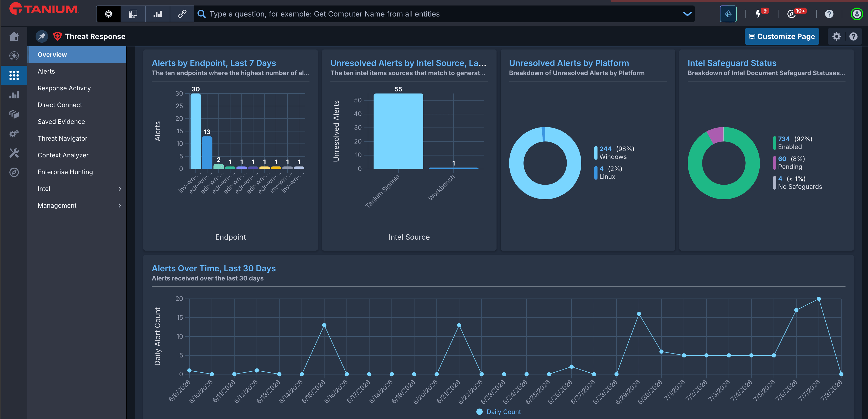Open Direct Connect in the sidebar
This screenshot has height=419, width=868.
click(x=77, y=105)
